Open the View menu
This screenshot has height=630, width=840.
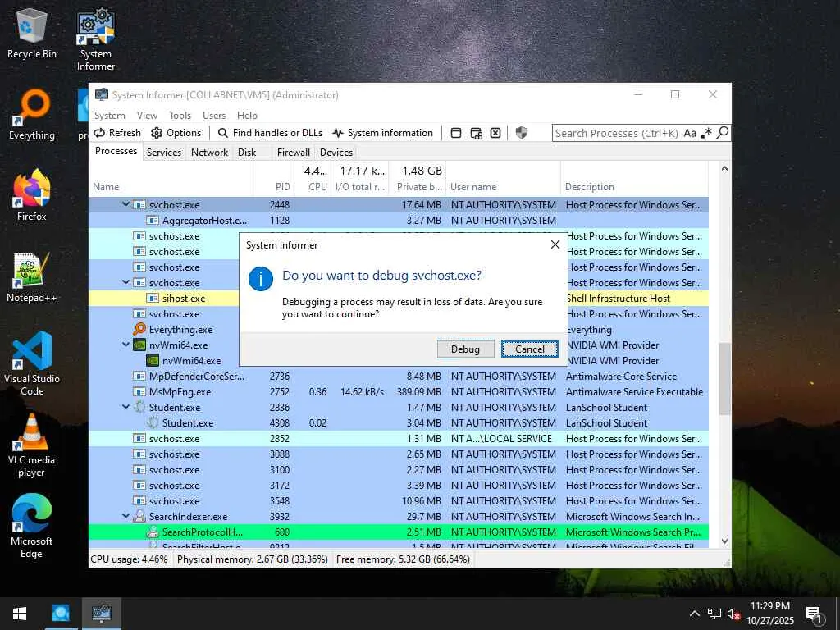[147, 116]
